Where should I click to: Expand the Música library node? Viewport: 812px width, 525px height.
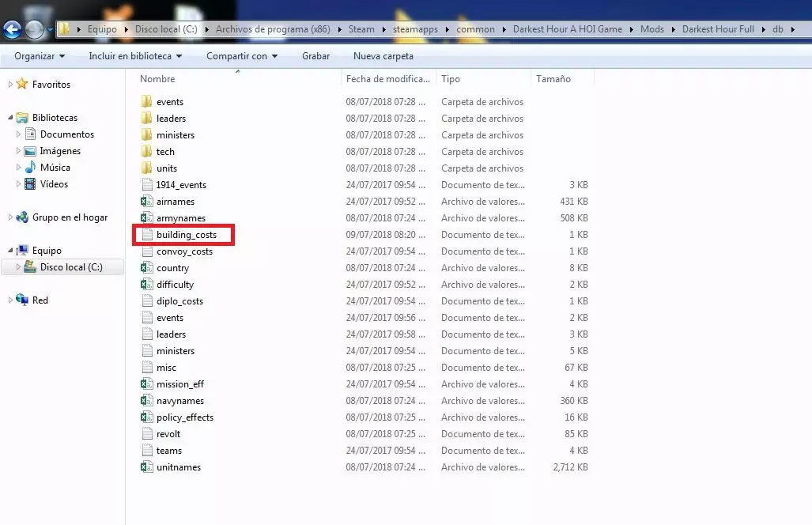(x=18, y=168)
